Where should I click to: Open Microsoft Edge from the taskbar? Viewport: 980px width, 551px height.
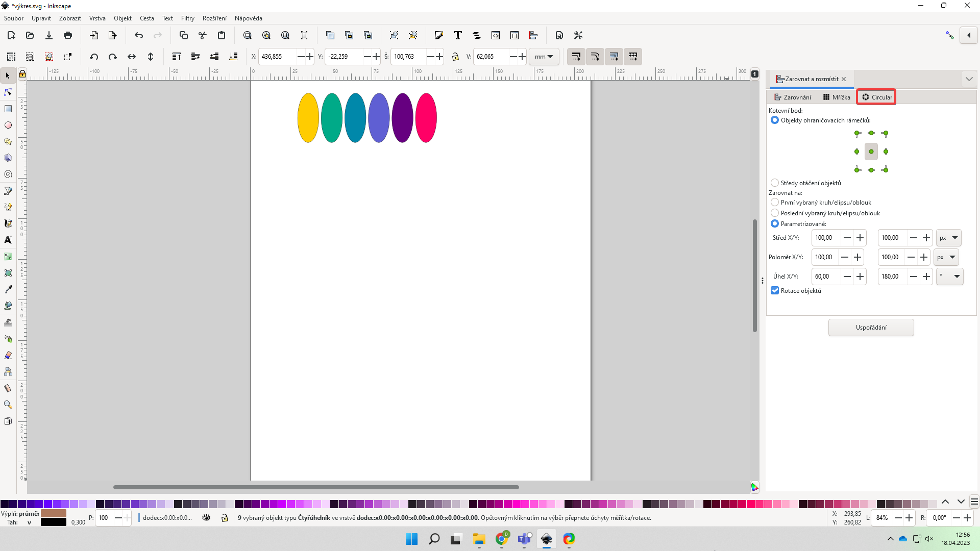point(569,539)
